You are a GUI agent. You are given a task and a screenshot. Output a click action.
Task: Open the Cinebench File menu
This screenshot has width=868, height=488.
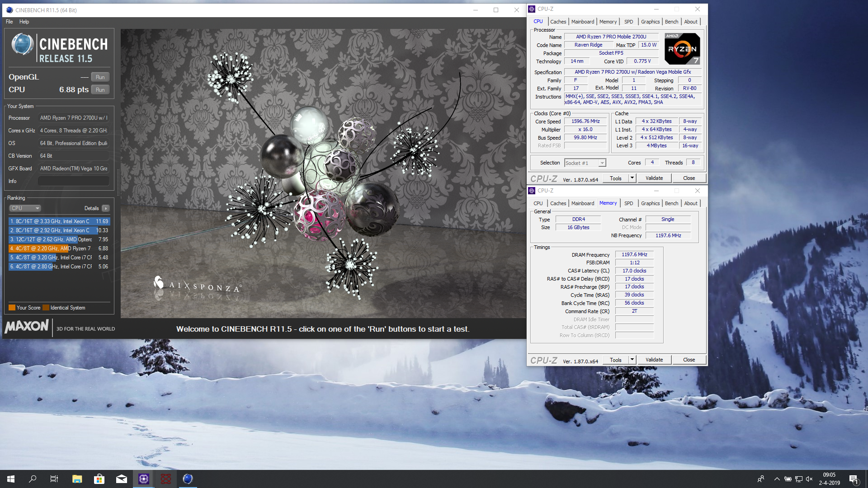9,22
